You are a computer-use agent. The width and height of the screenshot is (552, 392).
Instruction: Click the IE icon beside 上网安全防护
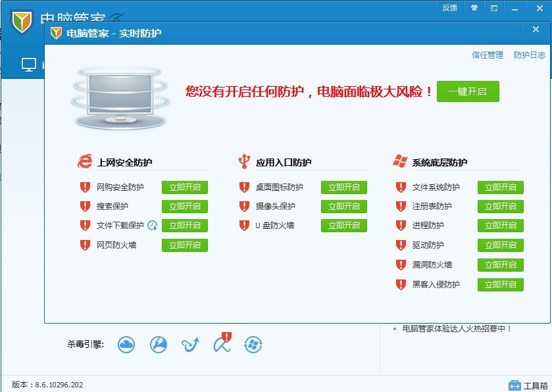coord(84,160)
